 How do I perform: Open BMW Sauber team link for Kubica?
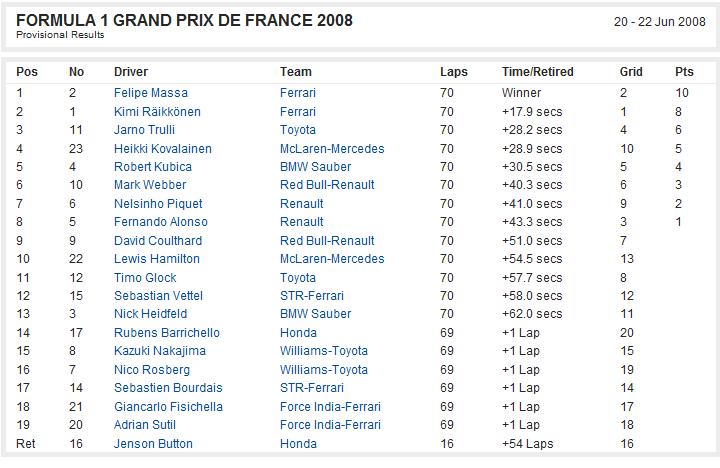click(315, 167)
